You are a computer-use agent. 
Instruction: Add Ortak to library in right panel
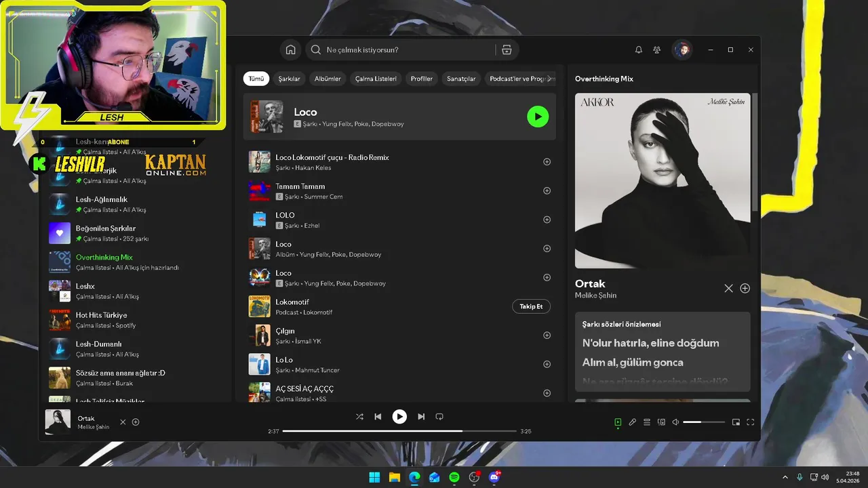[745, 288]
